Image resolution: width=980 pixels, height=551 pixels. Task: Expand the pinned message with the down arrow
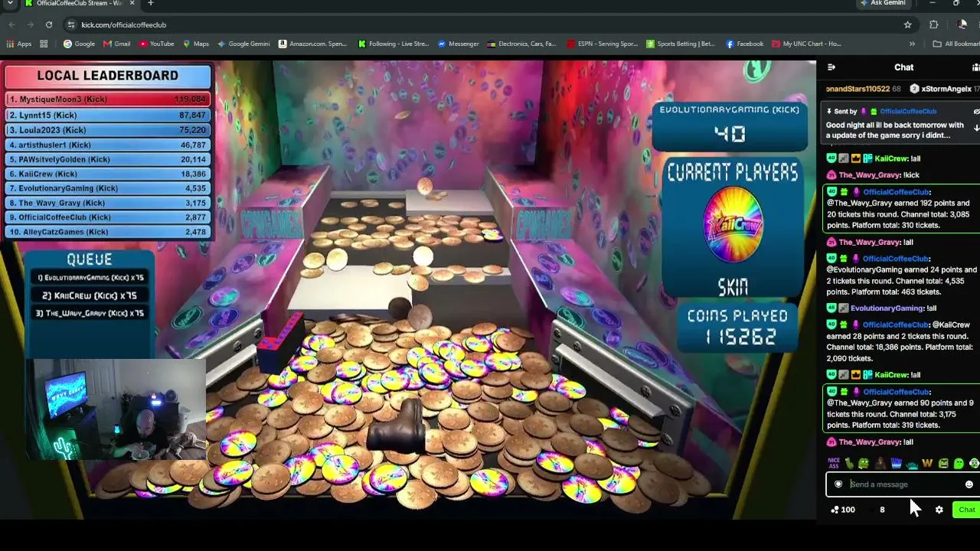click(x=976, y=129)
